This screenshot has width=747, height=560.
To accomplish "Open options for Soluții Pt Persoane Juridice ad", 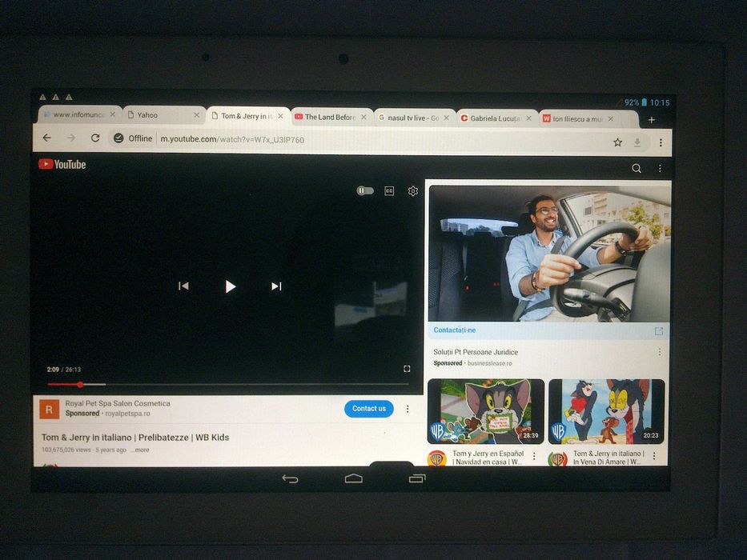I will point(660,352).
